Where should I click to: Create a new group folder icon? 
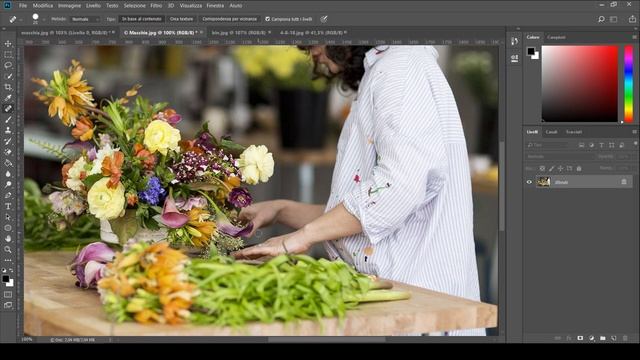[x=602, y=338]
